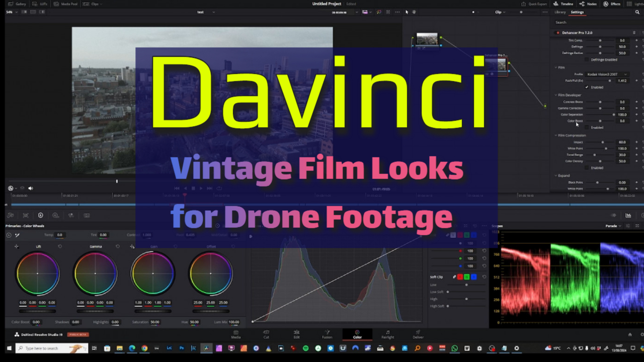Image resolution: width=644 pixels, height=362 pixels.
Task: Click the Public Beta badge
Action: tap(79, 334)
